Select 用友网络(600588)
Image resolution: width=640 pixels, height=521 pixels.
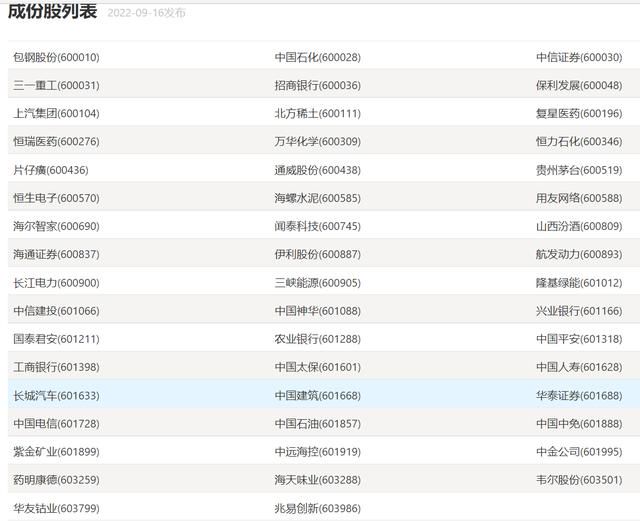pyautogui.click(x=579, y=198)
